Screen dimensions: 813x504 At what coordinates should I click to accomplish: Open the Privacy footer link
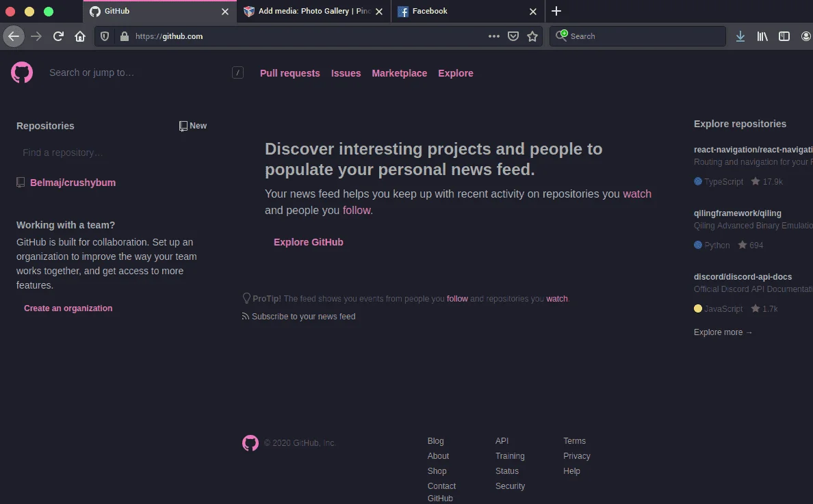[x=577, y=456]
